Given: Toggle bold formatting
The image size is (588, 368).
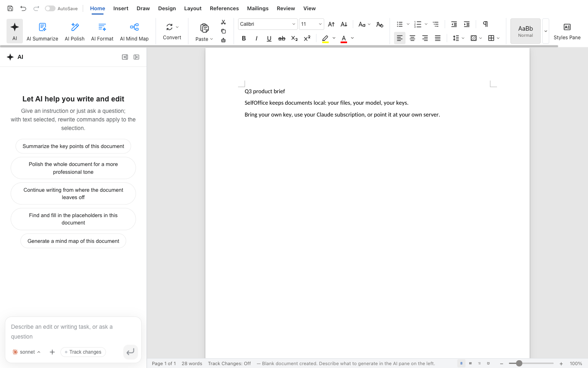Looking at the screenshot, I should click(244, 38).
